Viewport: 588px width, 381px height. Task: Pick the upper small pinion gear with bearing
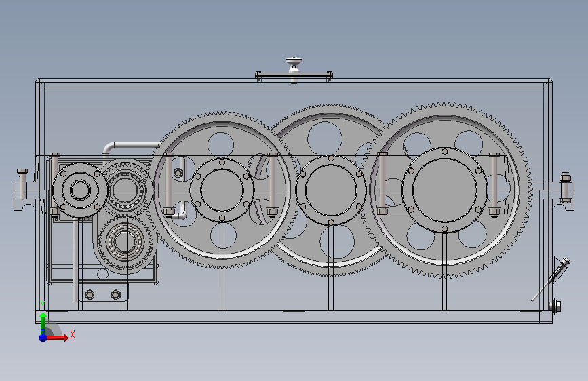[x=125, y=190]
